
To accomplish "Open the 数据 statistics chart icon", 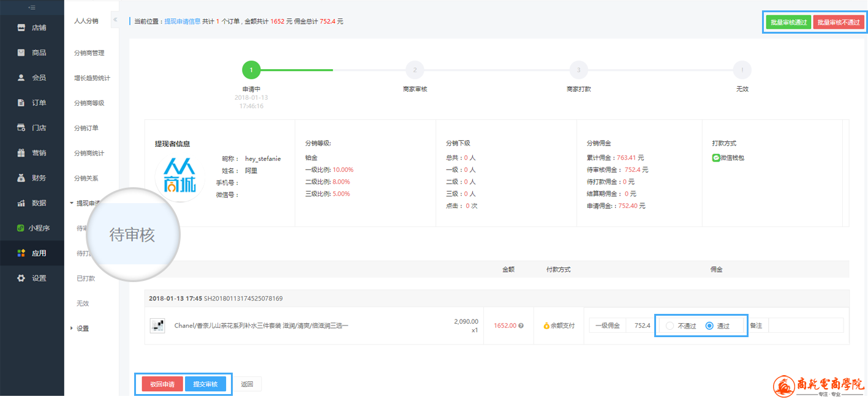I will pyautogui.click(x=21, y=203).
